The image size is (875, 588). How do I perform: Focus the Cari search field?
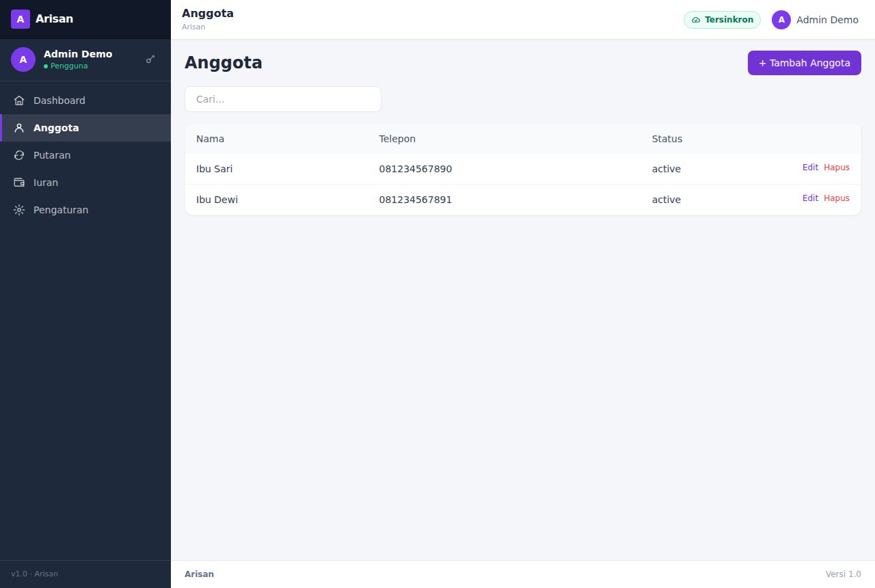[283, 99]
